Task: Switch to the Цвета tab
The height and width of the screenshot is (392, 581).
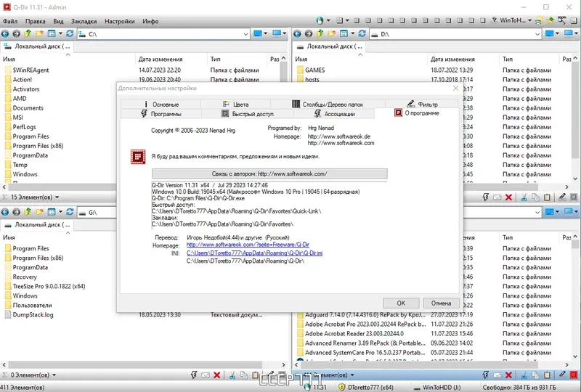Action: [235, 104]
